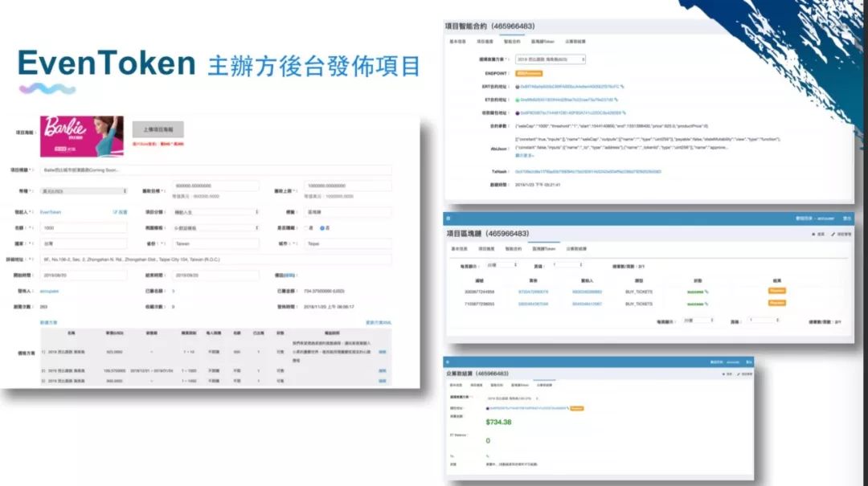Click orange result button in second transaction row
868x486 pixels.
click(x=777, y=303)
